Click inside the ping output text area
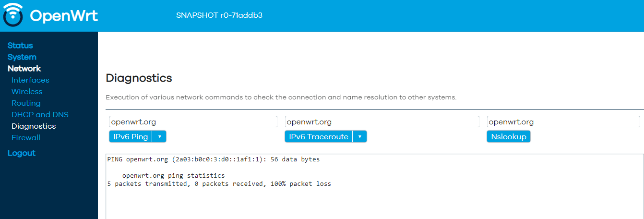Screen dimensions: 644x219 tap(374, 186)
